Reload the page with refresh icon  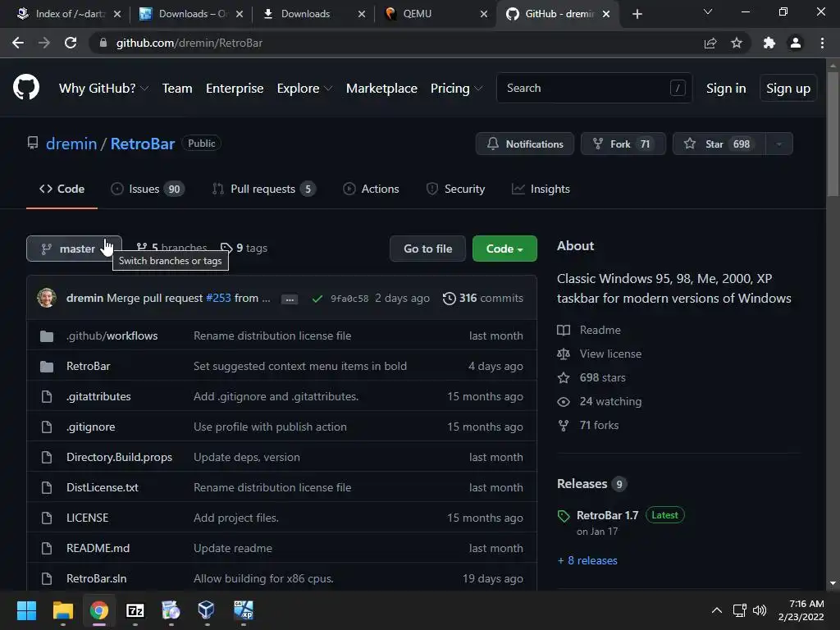pos(71,43)
